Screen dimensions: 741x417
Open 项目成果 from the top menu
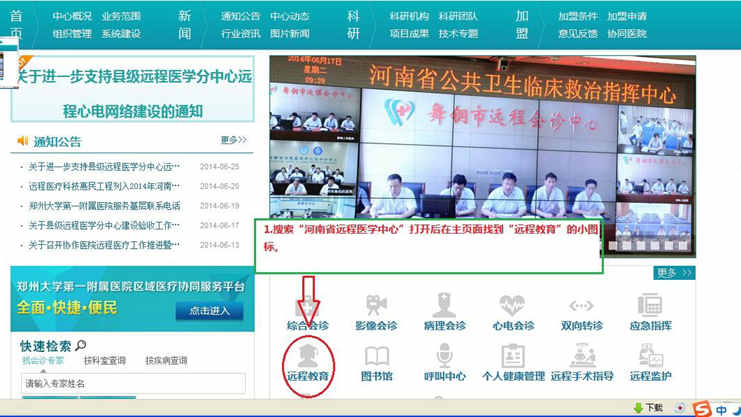click(409, 34)
